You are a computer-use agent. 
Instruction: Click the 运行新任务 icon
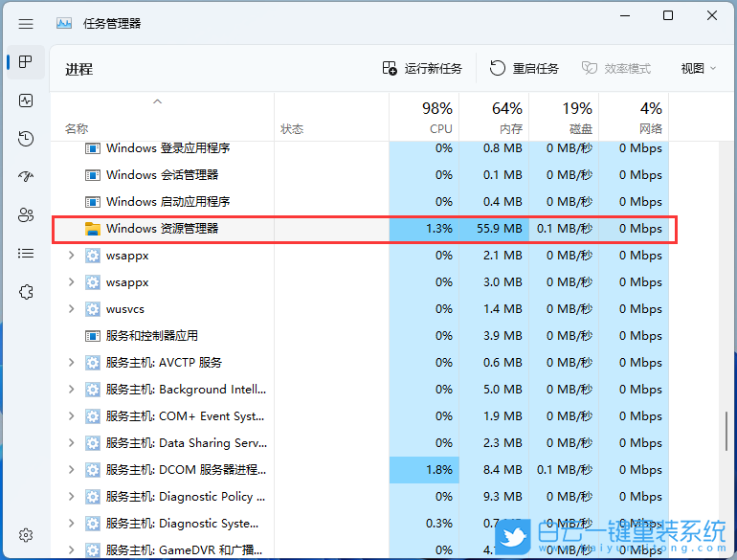390,69
